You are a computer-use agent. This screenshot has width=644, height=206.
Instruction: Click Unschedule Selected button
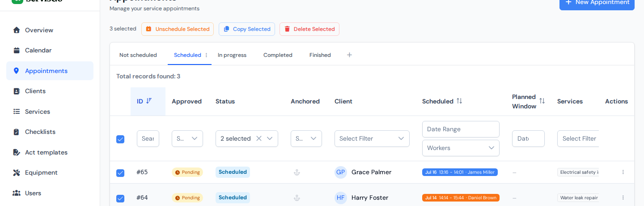(x=178, y=29)
